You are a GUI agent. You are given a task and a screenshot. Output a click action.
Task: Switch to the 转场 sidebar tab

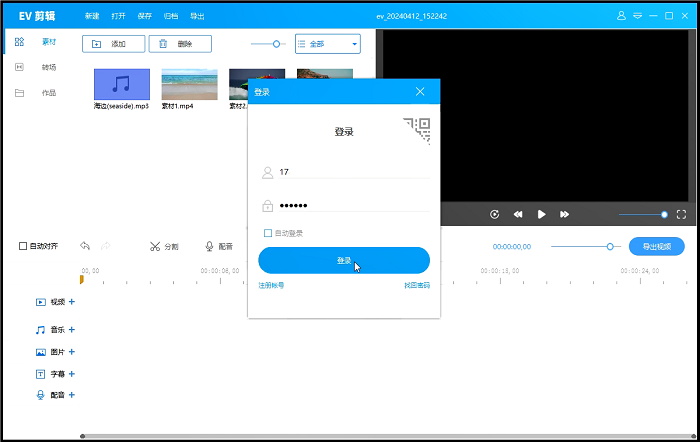(36, 67)
